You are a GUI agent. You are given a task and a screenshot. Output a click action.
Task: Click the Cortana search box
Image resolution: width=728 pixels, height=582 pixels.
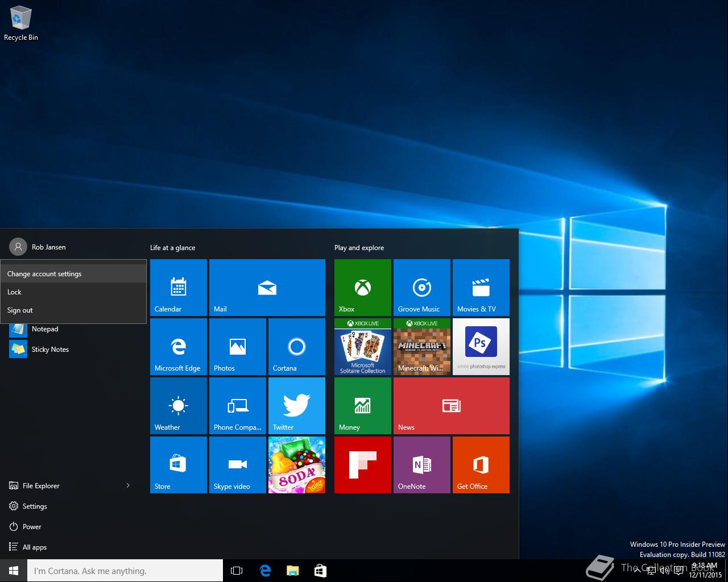pyautogui.click(x=125, y=571)
